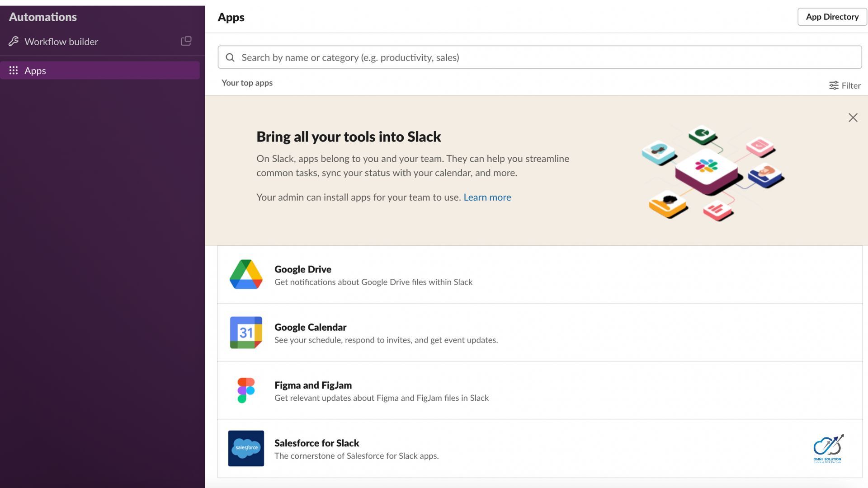Follow the Learn more link

click(487, 197)
